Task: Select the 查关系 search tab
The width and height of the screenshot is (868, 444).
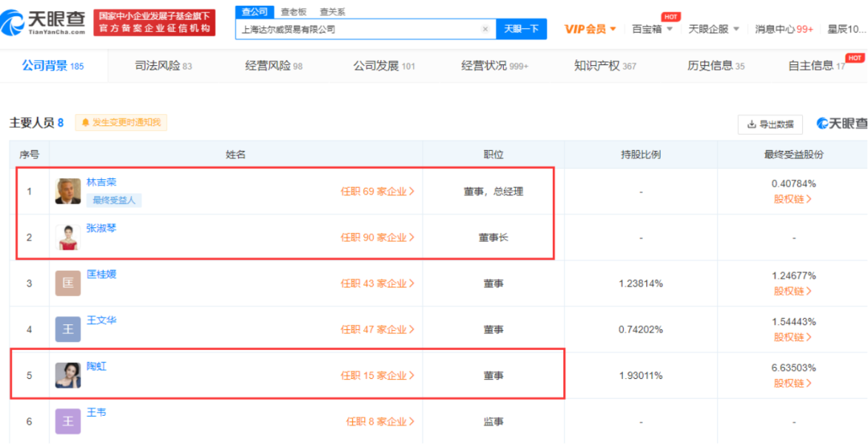Action: pos(332,11)
